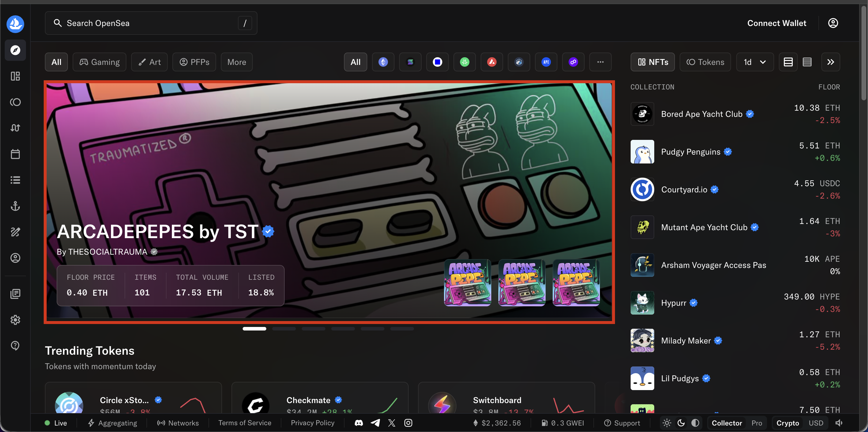Viewport: 868px width, 432px height.
Task: Open the Bored Ape Yacht Club row
Action: tap(735, 114)
